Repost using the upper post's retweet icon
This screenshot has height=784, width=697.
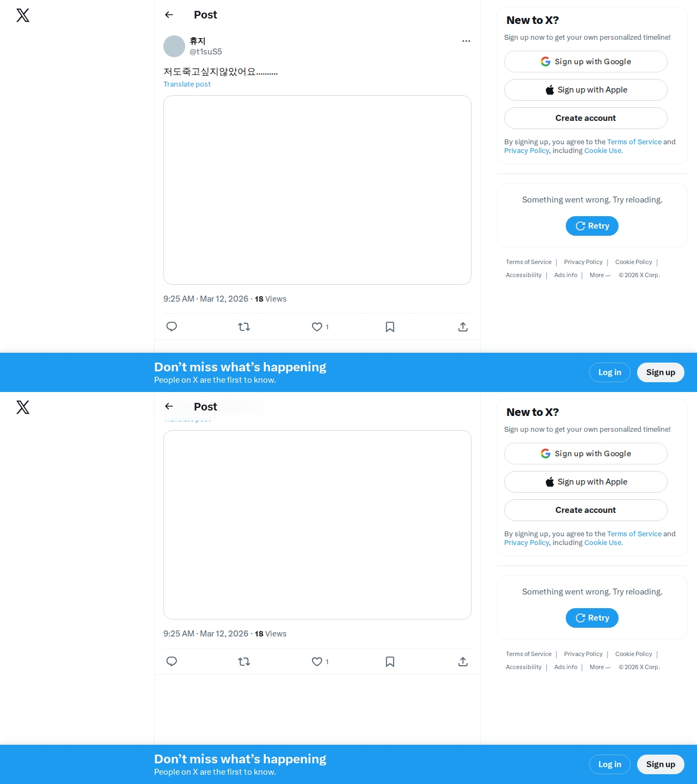coord(244,327)
